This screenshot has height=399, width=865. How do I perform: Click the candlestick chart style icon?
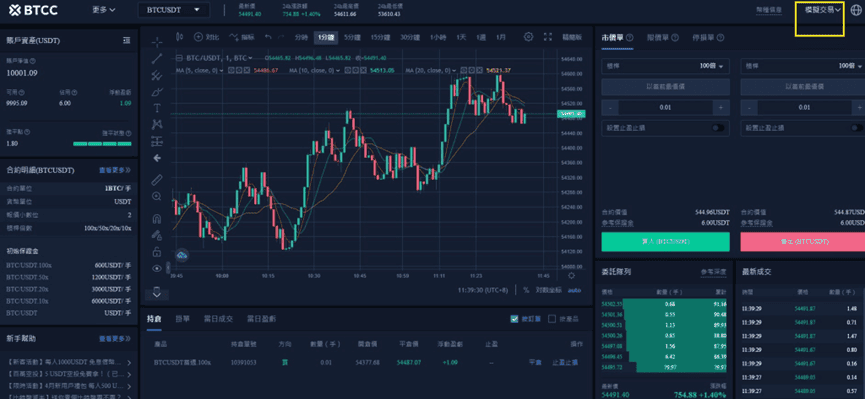(x=179, y=37)
